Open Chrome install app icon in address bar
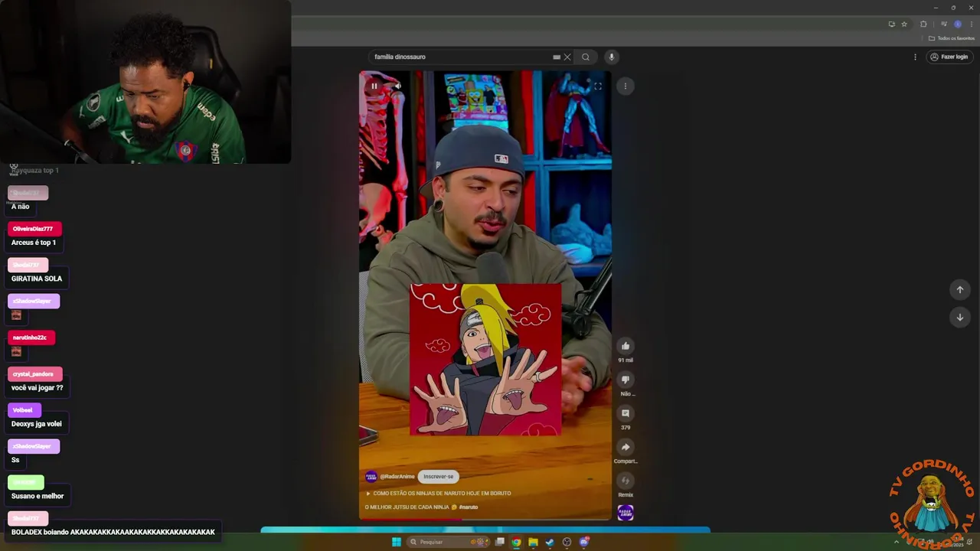The image size is (980, 551). coord(891,24)
